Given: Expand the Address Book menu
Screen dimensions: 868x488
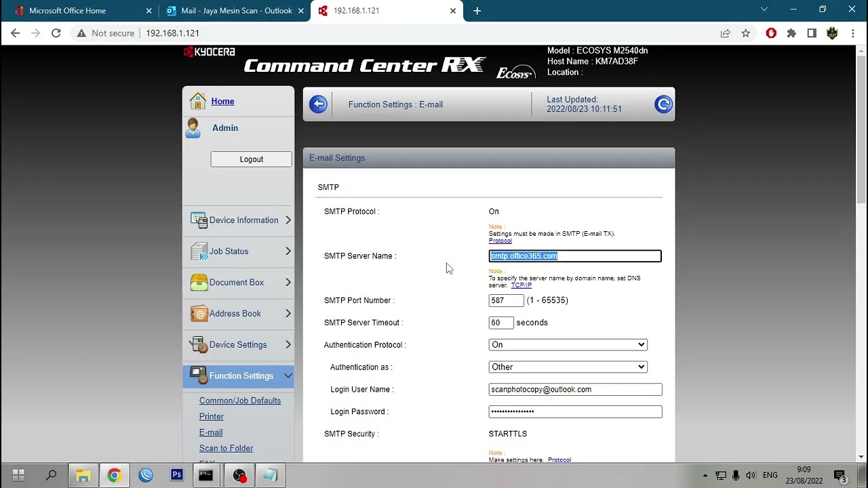Looking at the screenshot, I should pyautogui.click(x=288, y=314).
